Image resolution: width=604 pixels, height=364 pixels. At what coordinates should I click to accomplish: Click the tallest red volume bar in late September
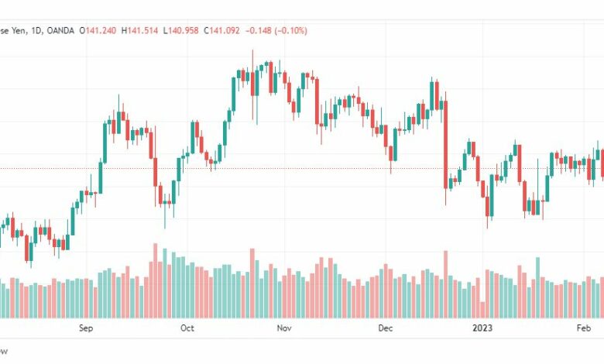156,280
